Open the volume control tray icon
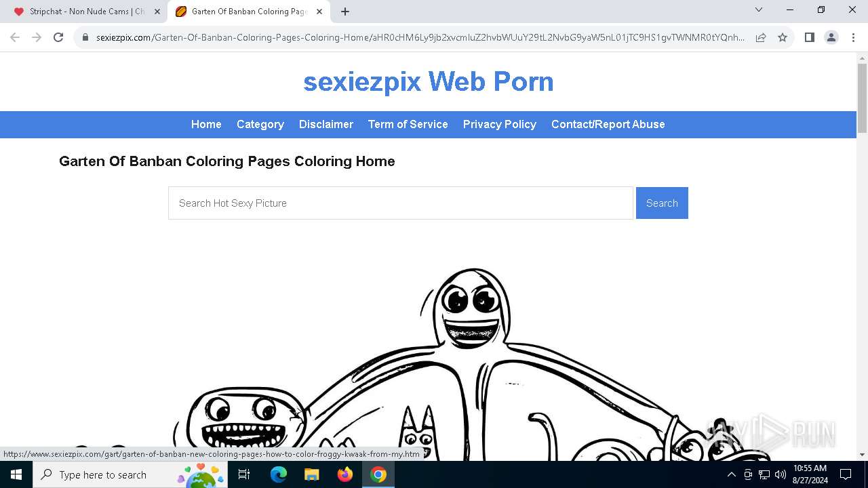Screen dimensions: 868x488 click(781, 474)
